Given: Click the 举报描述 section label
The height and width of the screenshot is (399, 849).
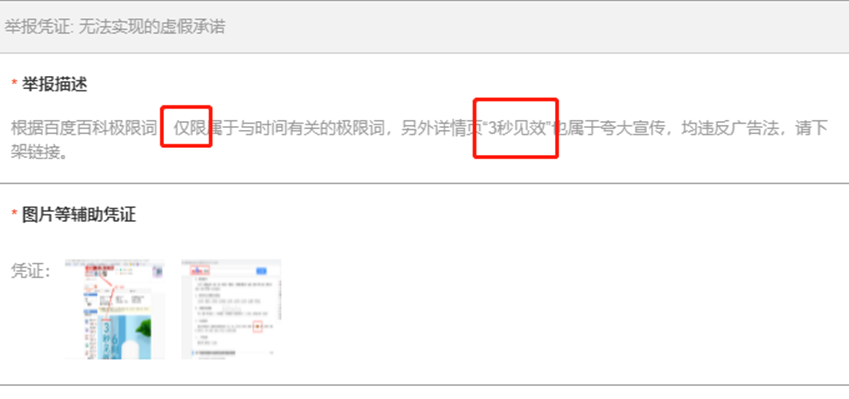Looking at the screenshot, I should click(x=54, y=84).
